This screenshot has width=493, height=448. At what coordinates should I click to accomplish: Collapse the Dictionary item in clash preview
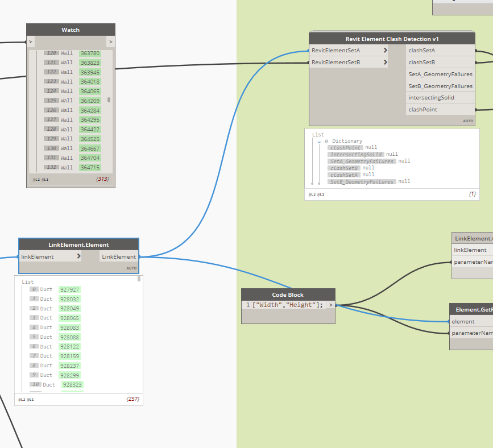(x=319, y=142)
